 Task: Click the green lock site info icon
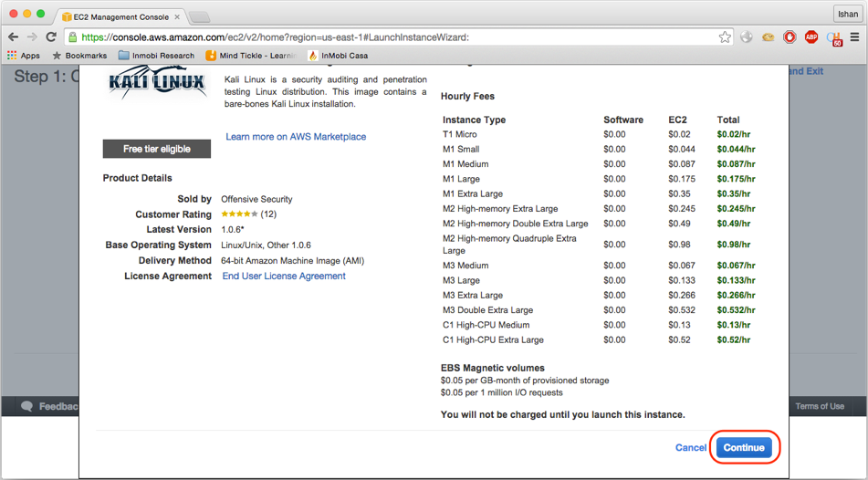click(x=72, y=37)
